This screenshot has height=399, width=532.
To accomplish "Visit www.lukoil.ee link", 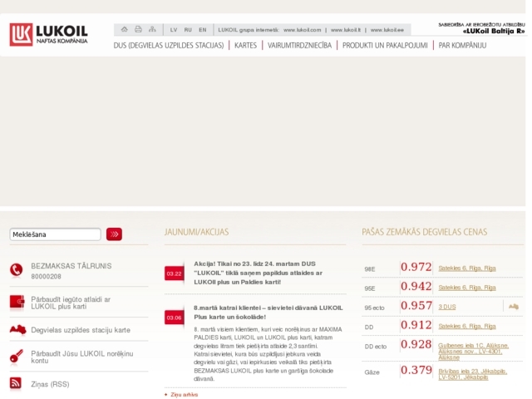I will click(x=387, y=30).
